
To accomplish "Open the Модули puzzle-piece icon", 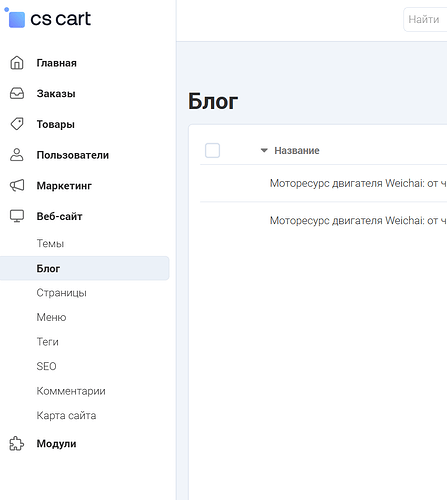I will point(17,443).
